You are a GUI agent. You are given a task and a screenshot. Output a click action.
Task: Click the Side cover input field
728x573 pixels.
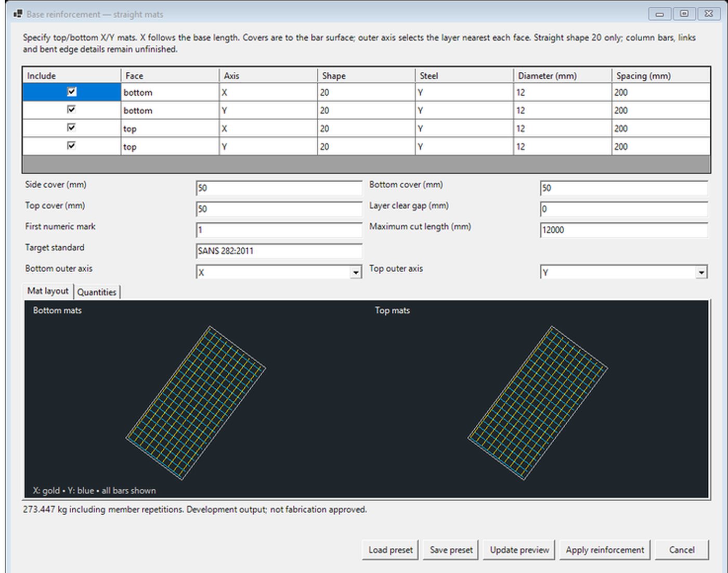(279, 188)
